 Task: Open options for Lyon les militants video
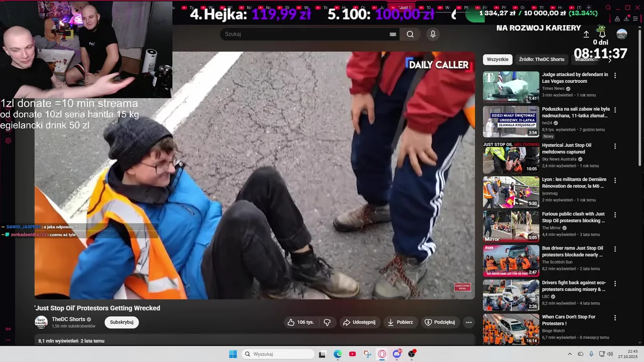pos(615,180)
